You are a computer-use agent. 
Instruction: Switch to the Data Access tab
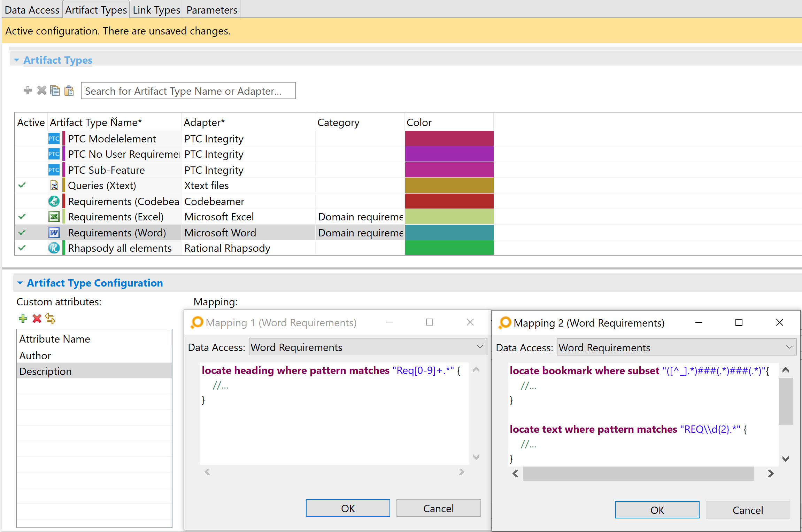pyautogui.click(x=32, y=10)
